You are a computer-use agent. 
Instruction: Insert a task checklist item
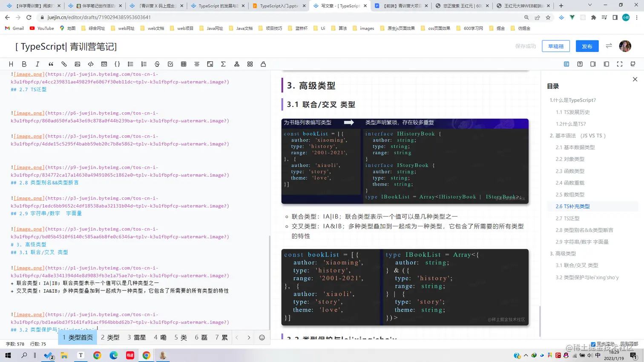tap(170, 64)
